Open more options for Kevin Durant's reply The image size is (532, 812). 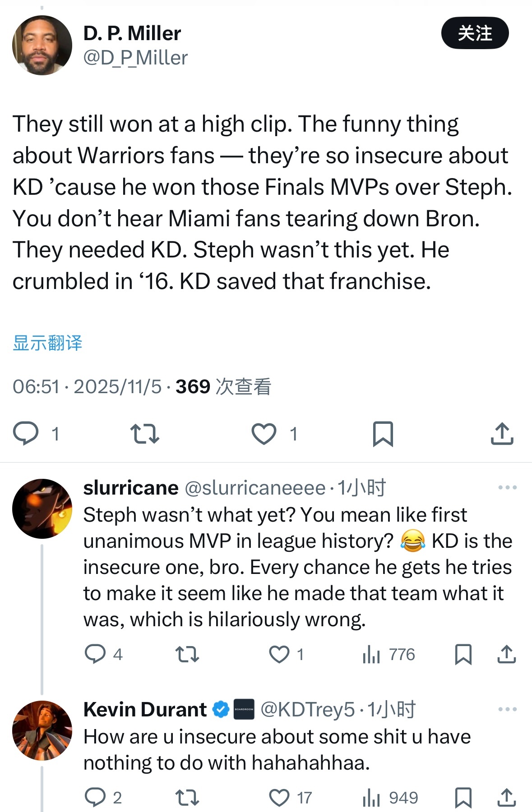coord(507,709)
